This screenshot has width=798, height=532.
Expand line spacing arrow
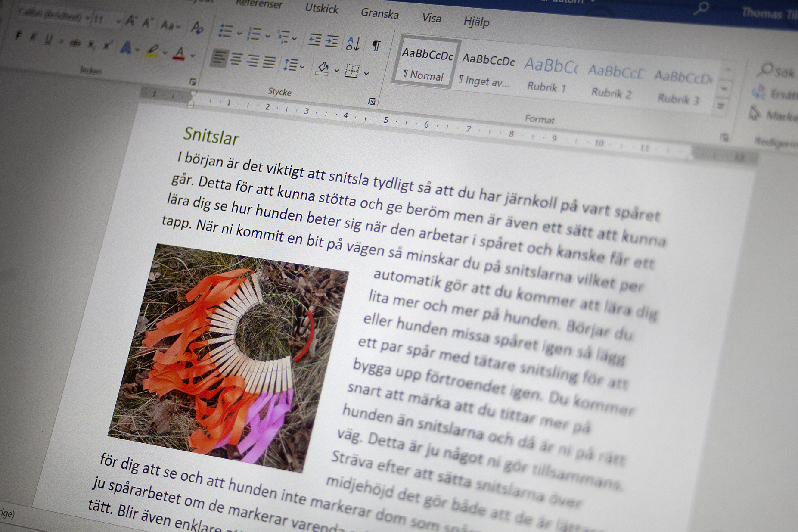point(302,66)
